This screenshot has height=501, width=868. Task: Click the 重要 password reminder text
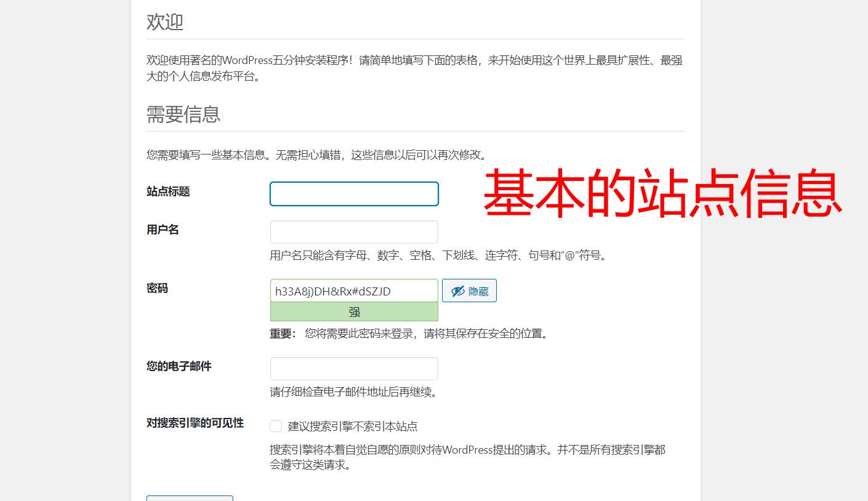(409, 334)
